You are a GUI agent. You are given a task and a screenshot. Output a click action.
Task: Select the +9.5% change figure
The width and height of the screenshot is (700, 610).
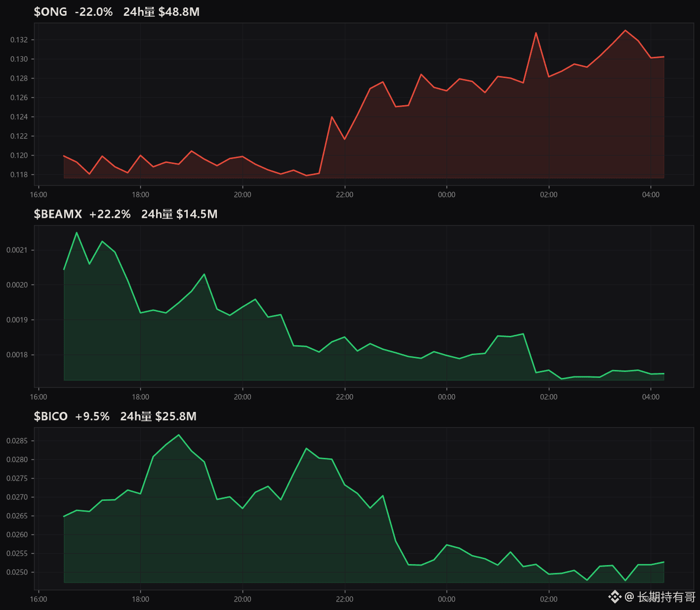(92, 416)
